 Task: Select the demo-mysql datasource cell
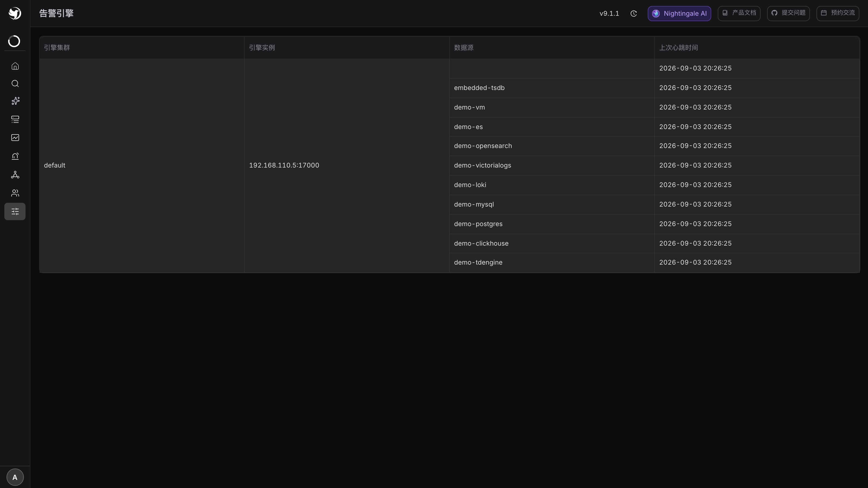click(x=552, y=204)
